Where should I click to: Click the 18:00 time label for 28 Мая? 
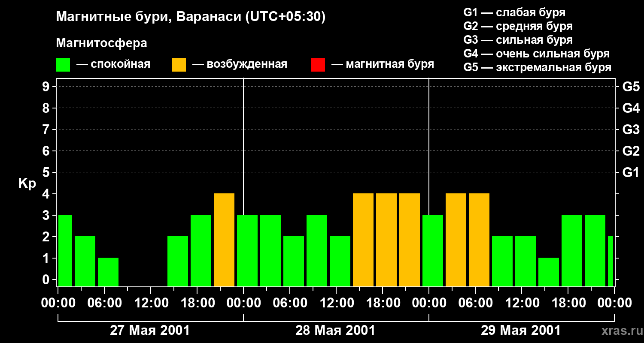(x=383, y=303)
